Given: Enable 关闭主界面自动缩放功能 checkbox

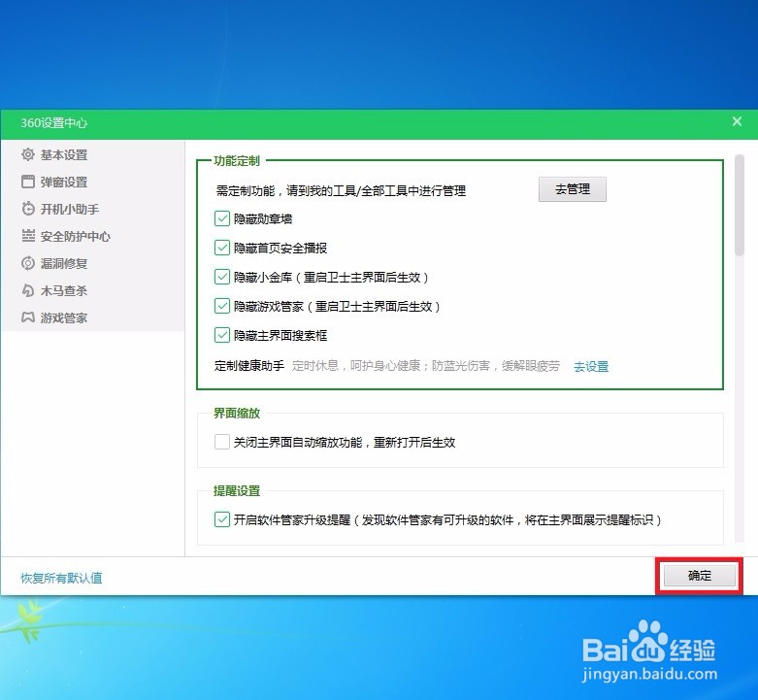Looking at the screenshot, I should pos(222,442).
